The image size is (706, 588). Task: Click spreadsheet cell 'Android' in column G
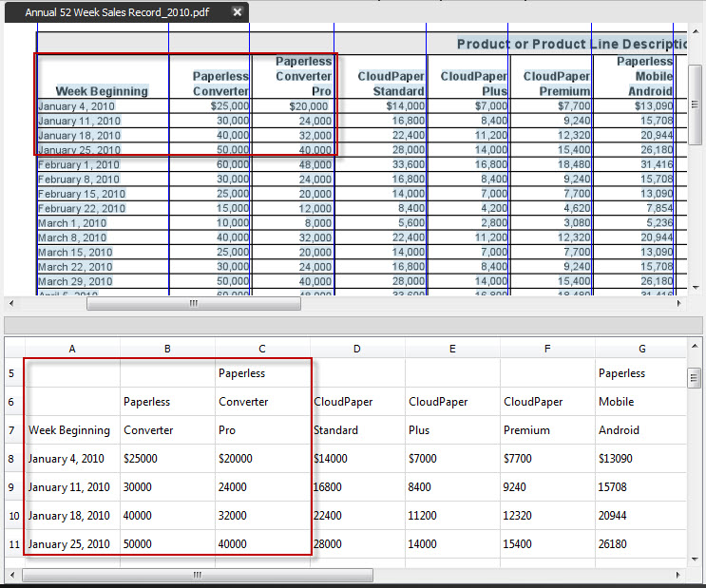click(x=641, y=430)
